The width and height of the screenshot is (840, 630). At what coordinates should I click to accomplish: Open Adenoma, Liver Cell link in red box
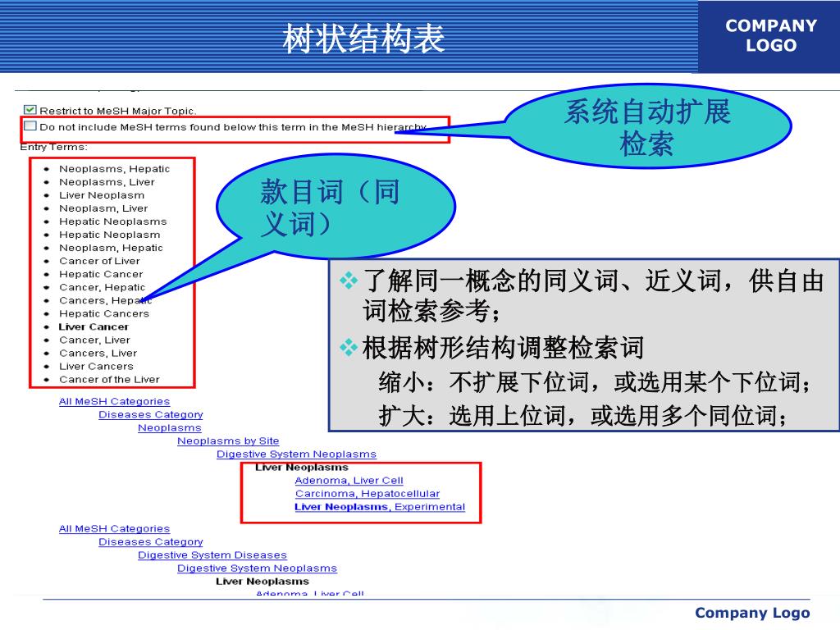click(349, 481)
